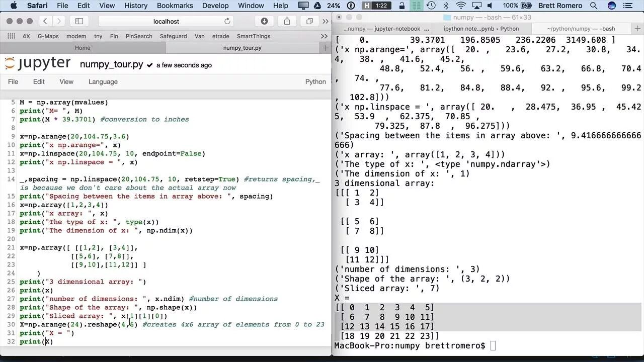Go back with Safari's back arrow
The image size is (644, 362).
[x=45, y=21]
